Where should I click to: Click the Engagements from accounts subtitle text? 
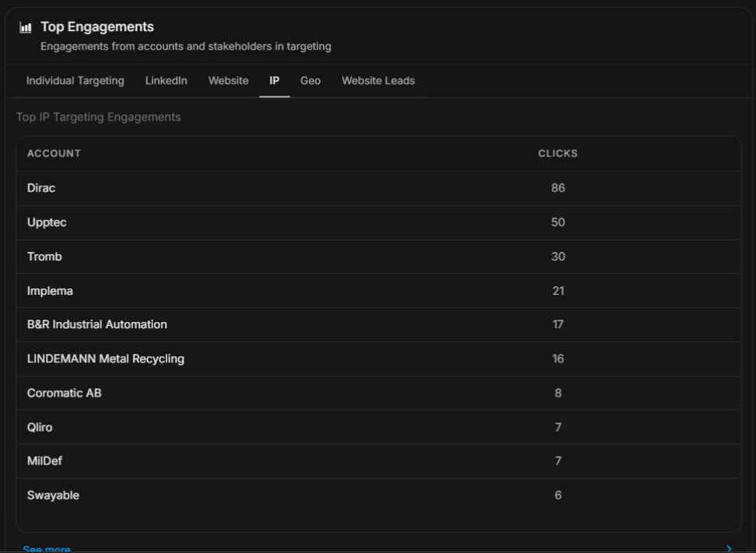tap(186, 47)
